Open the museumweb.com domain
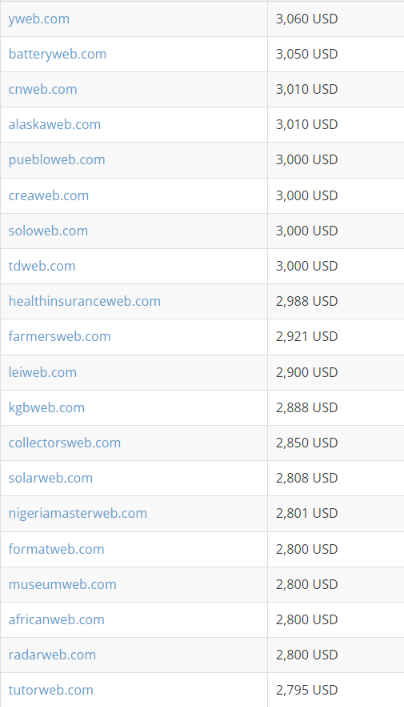 62,585
